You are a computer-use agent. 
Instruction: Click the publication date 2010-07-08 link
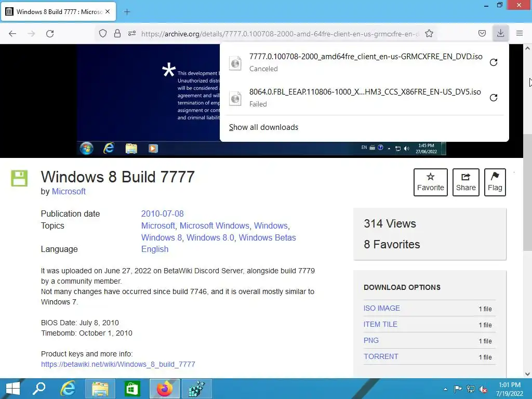click(162, 214)
